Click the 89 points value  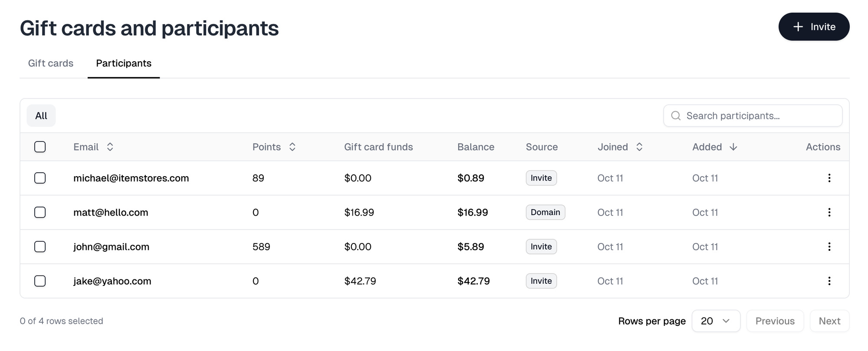click(x=258, y=178)
